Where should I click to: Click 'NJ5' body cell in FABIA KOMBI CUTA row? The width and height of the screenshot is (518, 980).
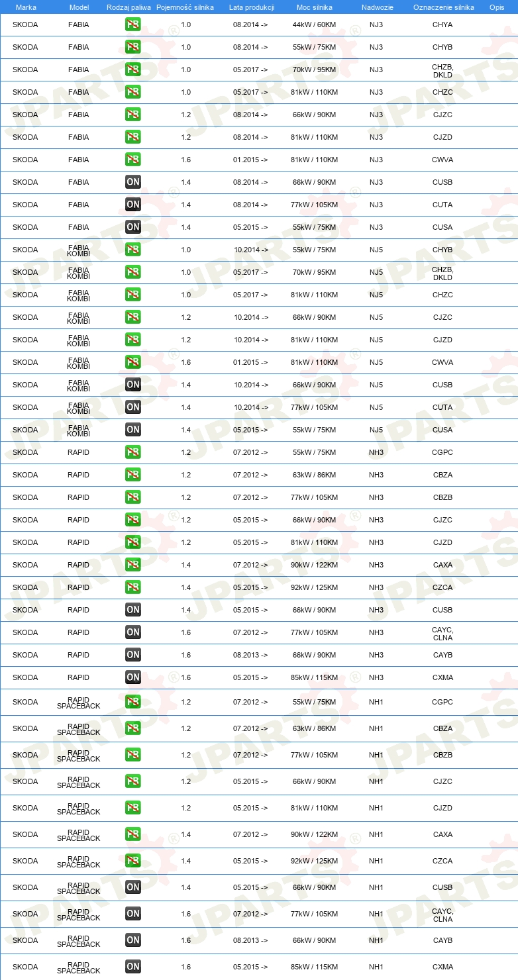(376, 407)
